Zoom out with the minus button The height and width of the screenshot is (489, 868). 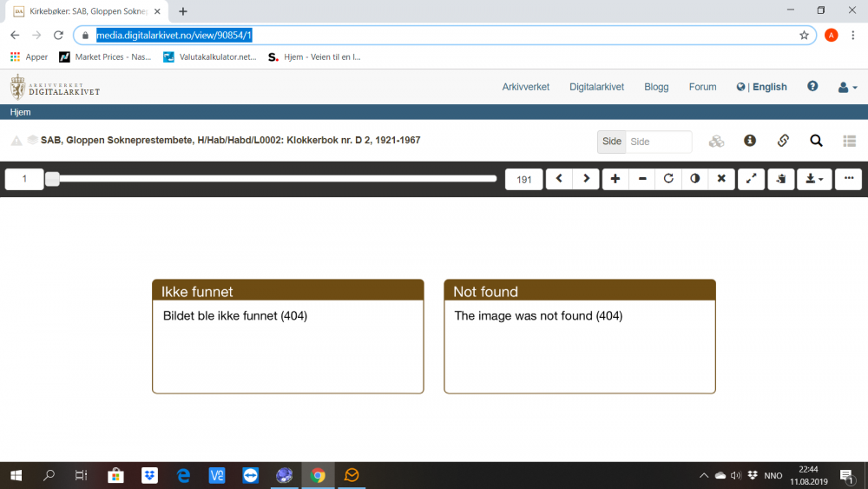click(x=642, y=179)
